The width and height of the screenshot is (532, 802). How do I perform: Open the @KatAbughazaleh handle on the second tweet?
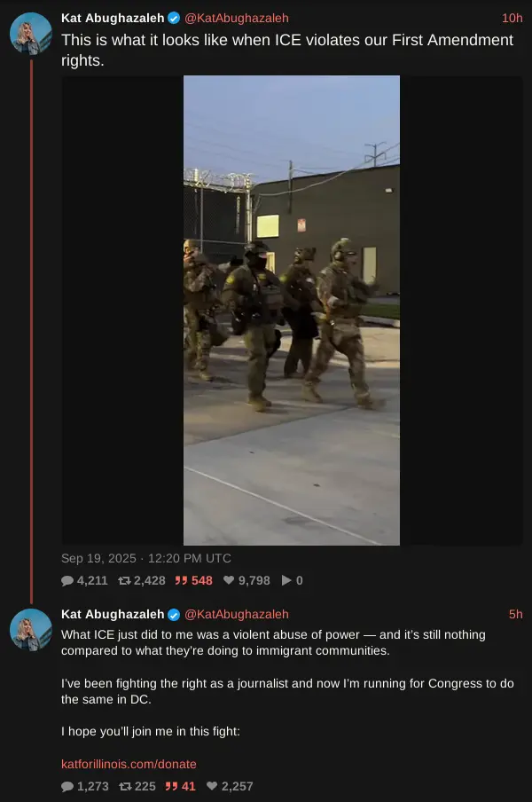[237, 614]
